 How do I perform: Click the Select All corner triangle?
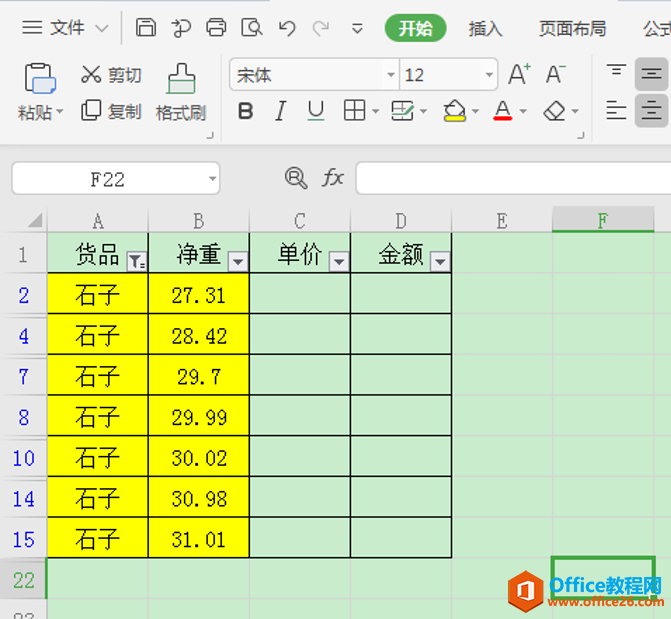pyautogui.click(x=35, y=220)
